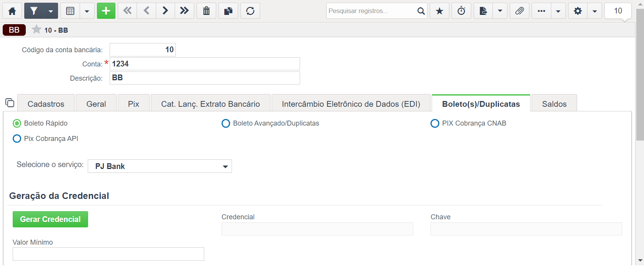Click the record number box showing 10
The height and width of the screenshot is (270, 644).
(x=618, y=11)
